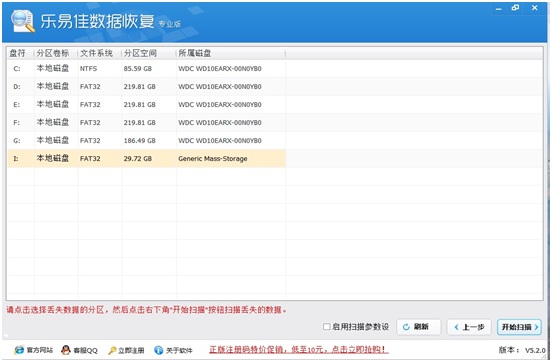Click the magnifier app logo icon
Image resolution: width=552 pixels, height=362 pixels.
(23, 21)
